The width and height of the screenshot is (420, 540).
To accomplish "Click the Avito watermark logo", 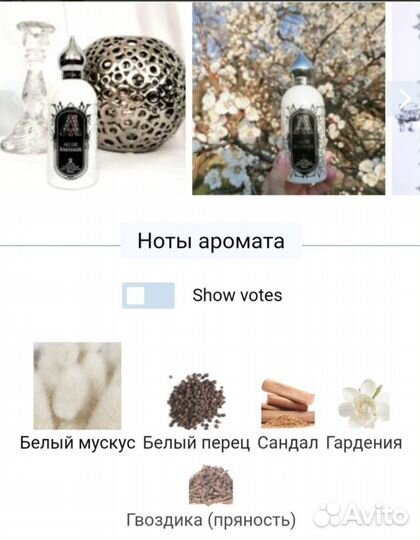I will pyautogui.click(x=361, y=516).
